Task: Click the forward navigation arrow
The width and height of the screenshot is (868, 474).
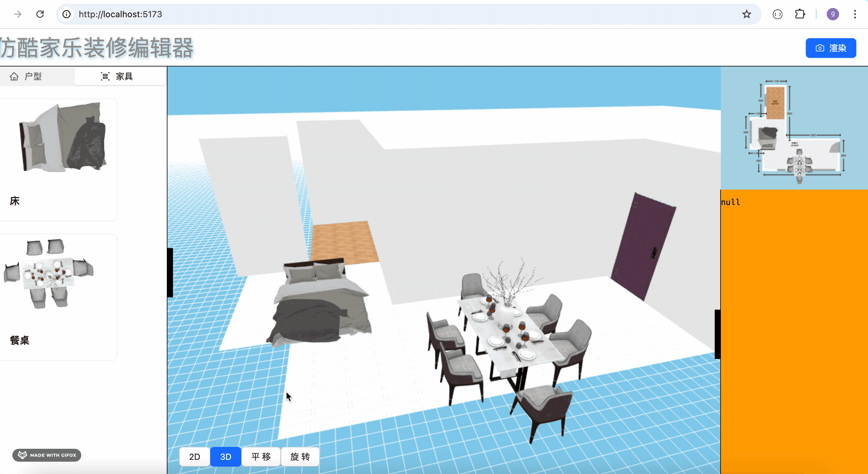Action: click(x=18, y=14)
